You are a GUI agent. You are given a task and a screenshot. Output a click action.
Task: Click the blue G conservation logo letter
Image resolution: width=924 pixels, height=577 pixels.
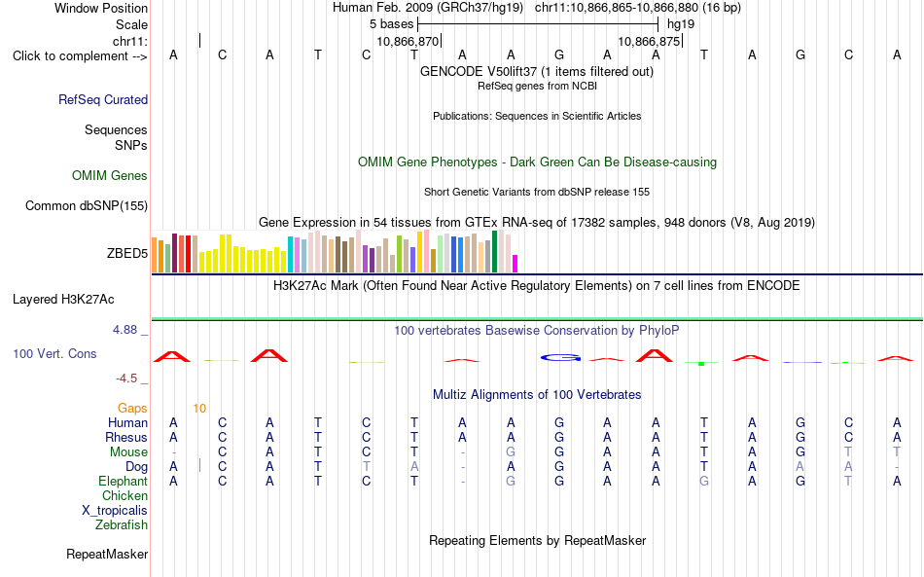(561, 358)
